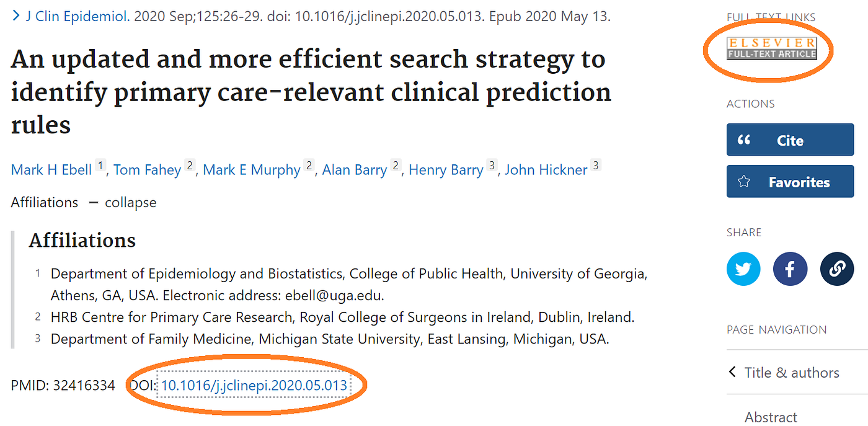The height and width of the screenshot is (426, 868).
Task: Open author Tom Fahey
Action: (x=147, y=169)
